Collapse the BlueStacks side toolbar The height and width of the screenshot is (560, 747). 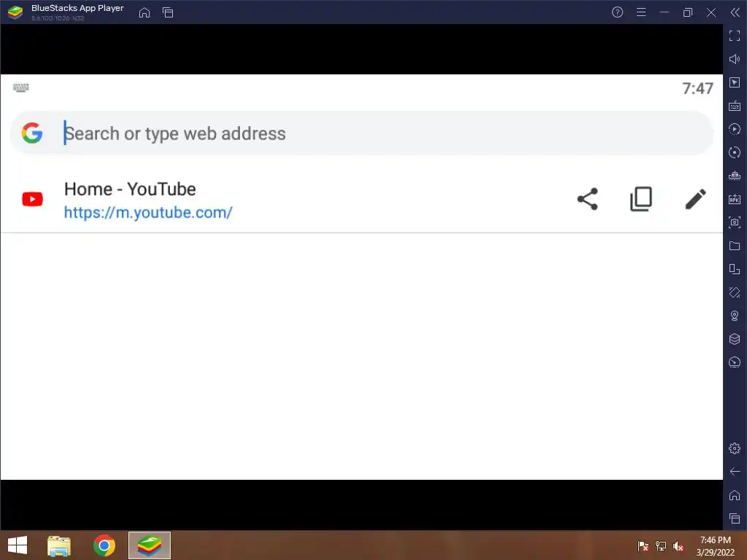pyautogui.click(x=735, y=12)
